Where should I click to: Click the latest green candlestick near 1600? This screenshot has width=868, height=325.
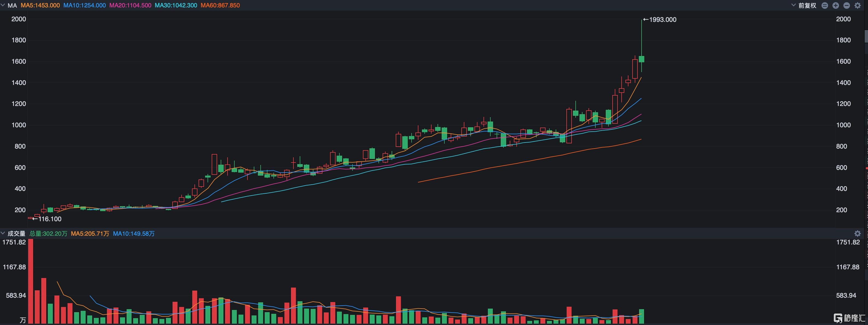coord(642,59)
